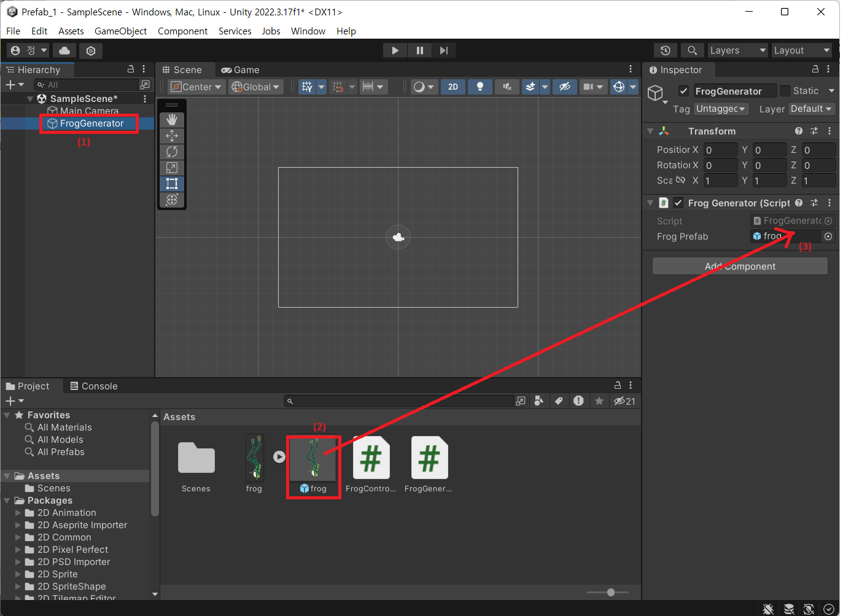The height and width of the screenshot is (616, 843).
Task: Switch to the Game tab
Action: [241, 70]
